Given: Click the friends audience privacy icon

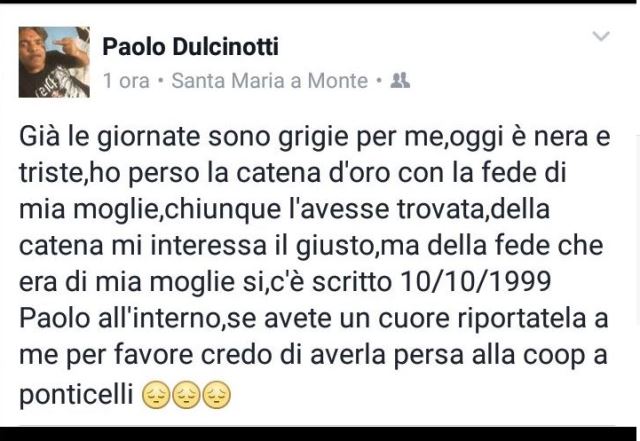Looking at the screenshot, I should (x=400, y=80).
